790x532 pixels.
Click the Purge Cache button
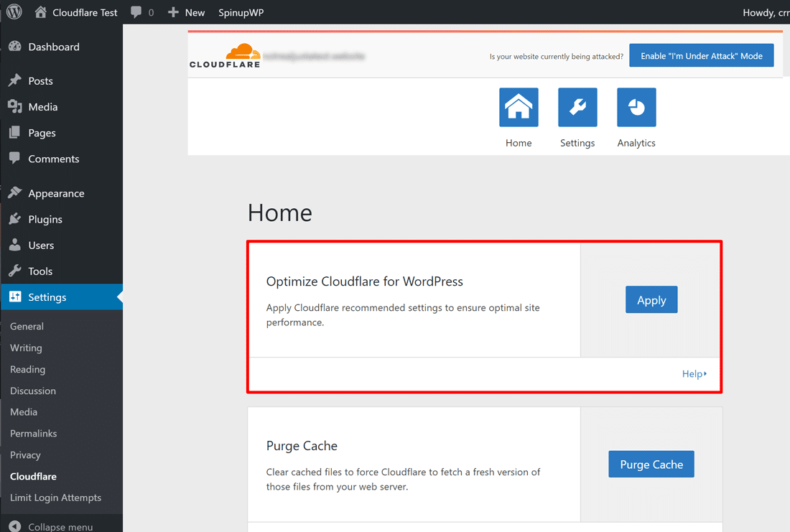651,464
